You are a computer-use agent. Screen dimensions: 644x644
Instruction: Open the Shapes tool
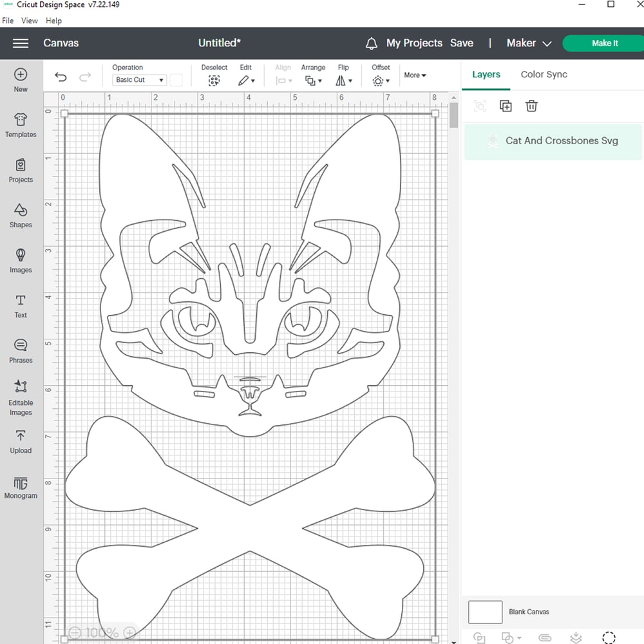click(x=21, y=216)
